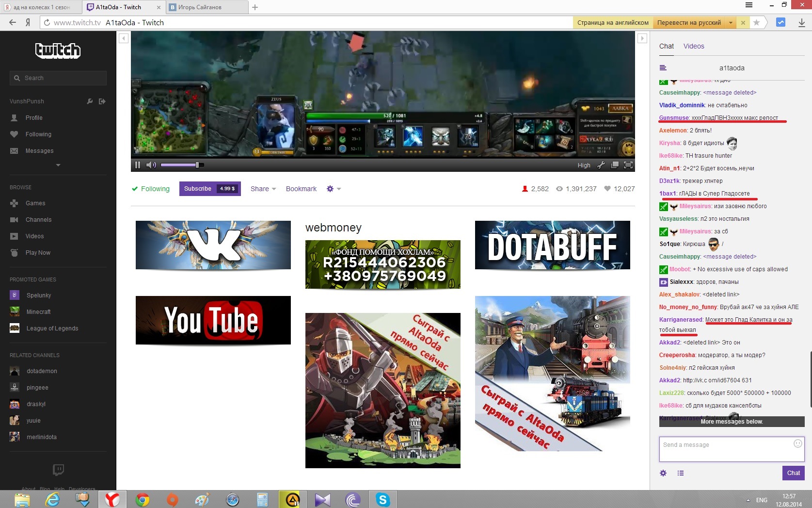Open the gear dropdown next to Bookmark
Viewport: 812px width, 508px height.
[x=334, y=189]
